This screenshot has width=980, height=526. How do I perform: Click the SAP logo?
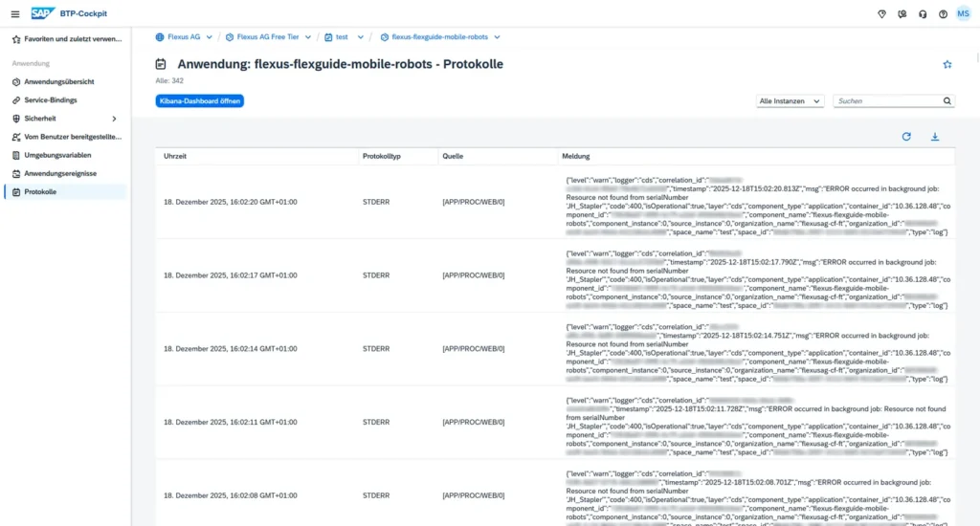[x=43, y=13]
